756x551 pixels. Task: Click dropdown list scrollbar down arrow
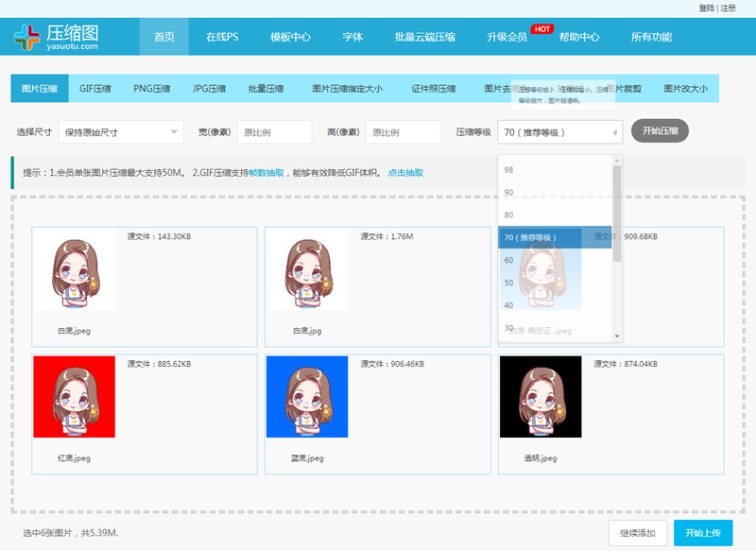(x=617, y=336)
